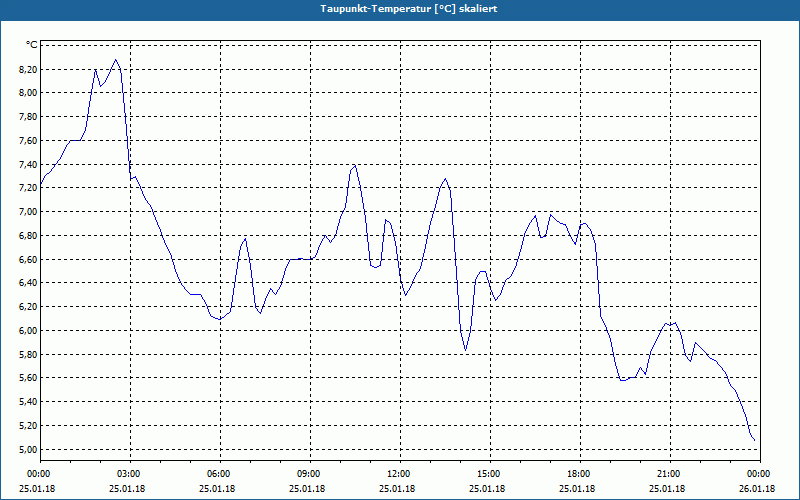Pick the '25.01.18' date below 15:00
Viewport: 800px width, 500px height.
487,489
